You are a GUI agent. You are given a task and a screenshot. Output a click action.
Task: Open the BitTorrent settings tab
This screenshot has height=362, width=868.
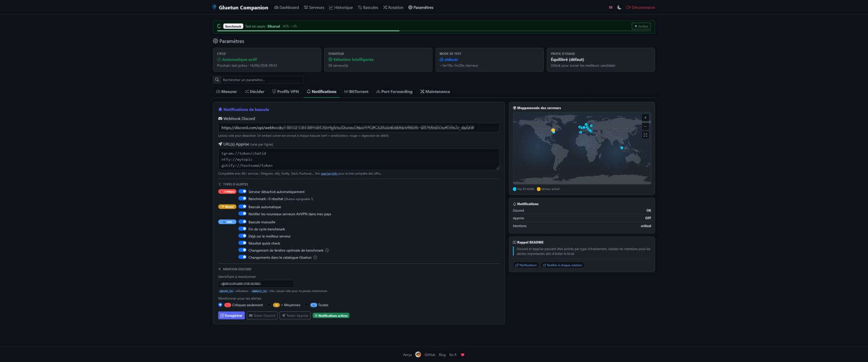[356, 91]
